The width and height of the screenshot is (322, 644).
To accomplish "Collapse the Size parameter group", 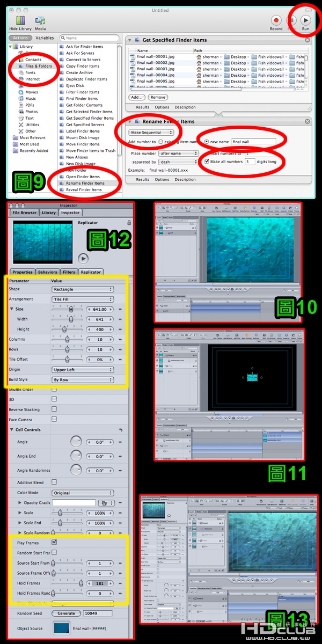I will coord(11,309).
